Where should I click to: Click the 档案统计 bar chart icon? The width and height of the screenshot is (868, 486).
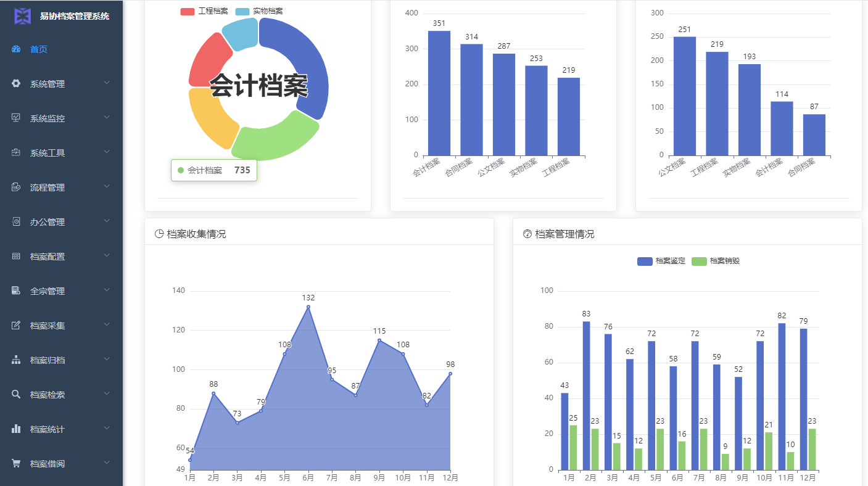pos(16,429)
